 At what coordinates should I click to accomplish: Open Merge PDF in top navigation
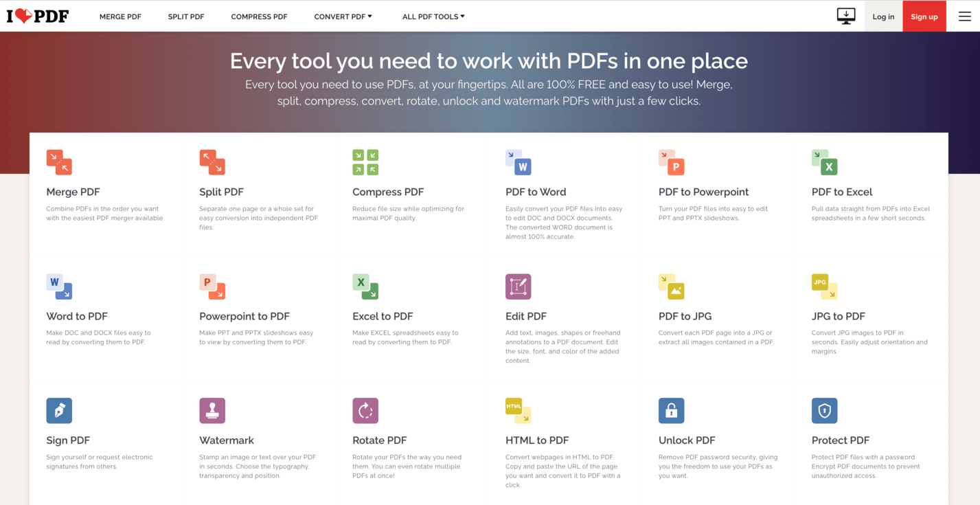(x=120, y=16)
